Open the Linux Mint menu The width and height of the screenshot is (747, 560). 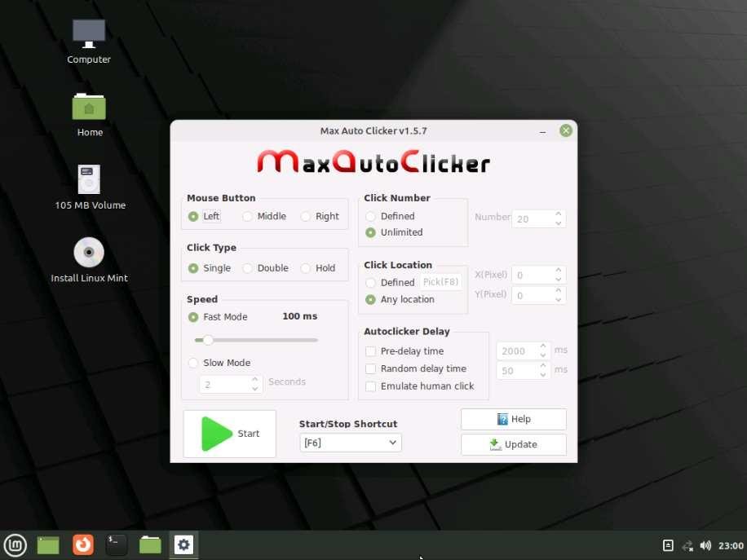pyautogui.click(x=15, y=545)
